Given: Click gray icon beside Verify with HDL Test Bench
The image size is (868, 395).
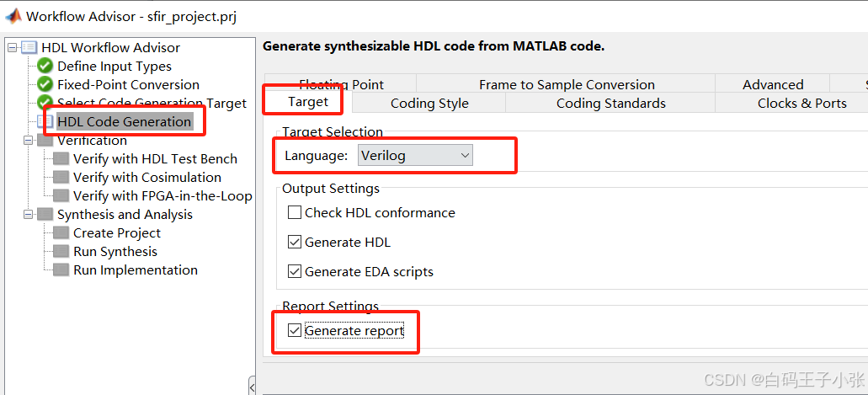Looking at the screenshot, I should coord(61,158).
